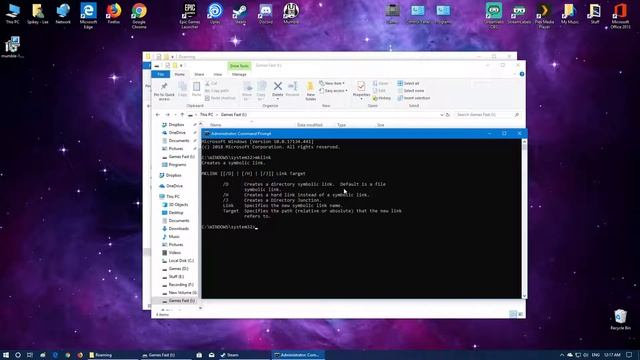Viewport: 640px width, 360px height.
Task: Click Invert selection in the ribbon
Action: click(414, 98)
